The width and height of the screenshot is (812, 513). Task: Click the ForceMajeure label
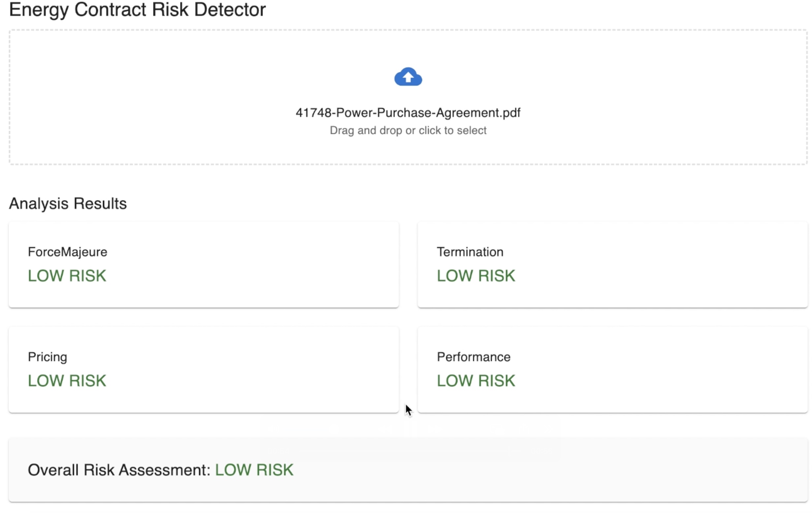(x=67, y=252)
